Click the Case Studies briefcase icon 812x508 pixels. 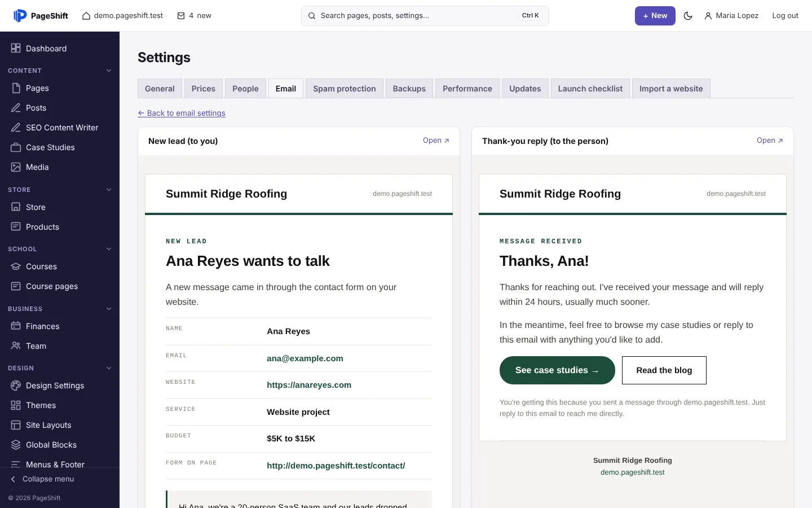16,147
